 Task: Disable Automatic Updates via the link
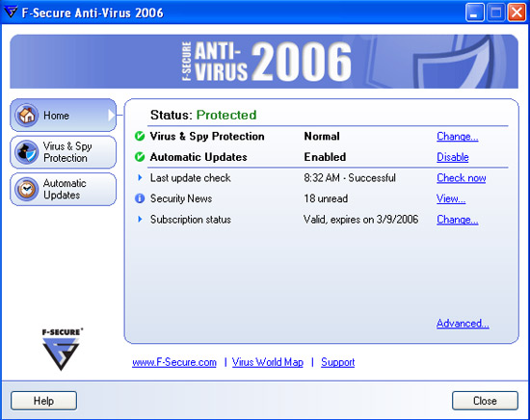coord(453,157)
